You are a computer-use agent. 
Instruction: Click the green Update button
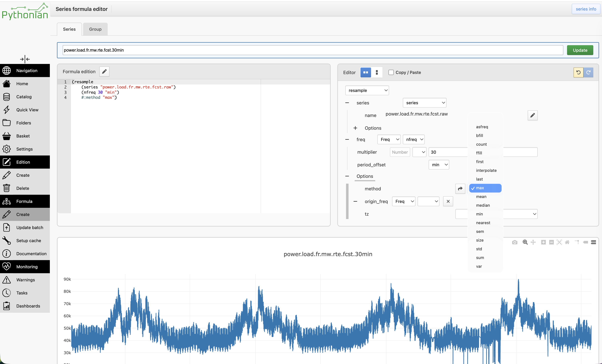pos(580,50)
